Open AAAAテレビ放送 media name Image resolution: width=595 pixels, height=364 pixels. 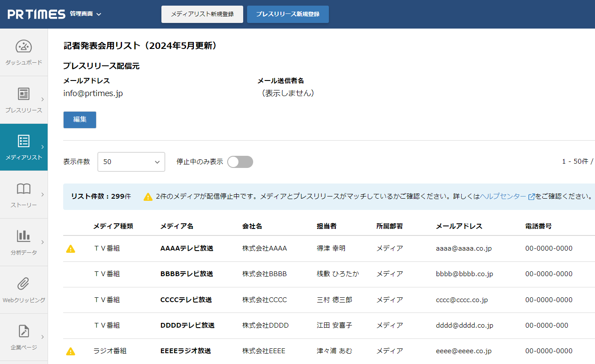coord(187,248)
